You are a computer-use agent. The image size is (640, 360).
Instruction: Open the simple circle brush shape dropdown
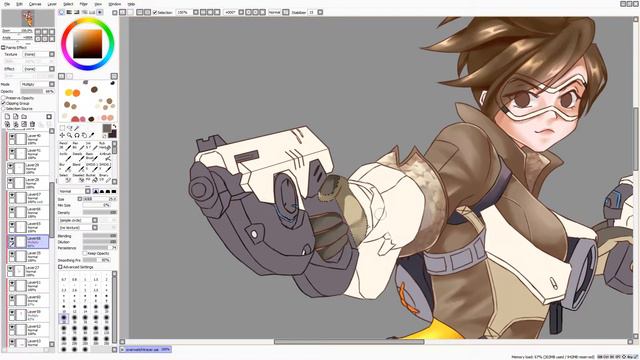click(x=78, y=220)
